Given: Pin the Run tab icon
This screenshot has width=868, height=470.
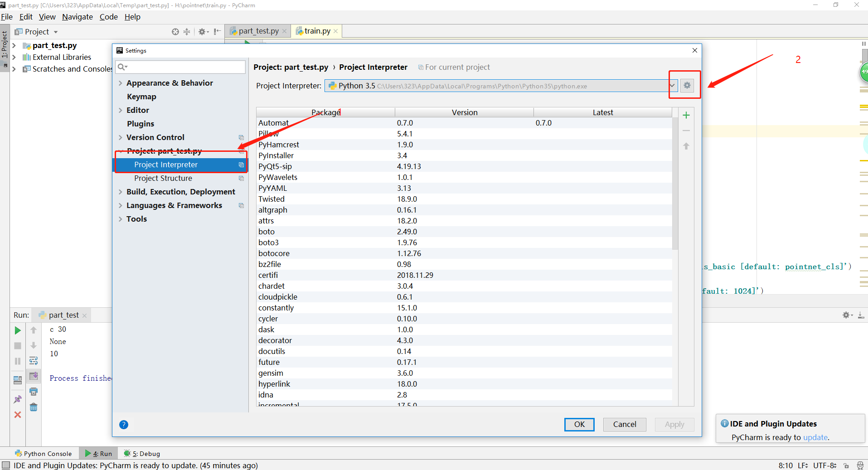Looking at the screenshot, I should (x=18, y=399).
